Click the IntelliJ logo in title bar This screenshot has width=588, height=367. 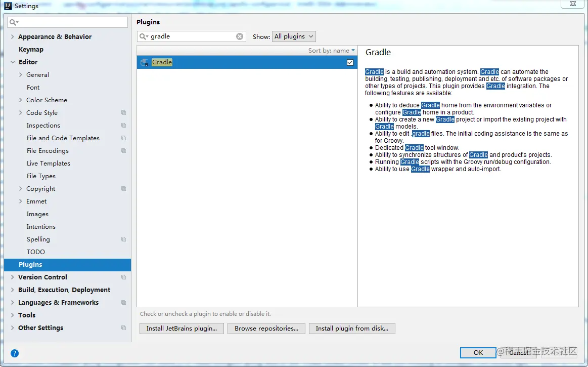[x=8, y=6]
